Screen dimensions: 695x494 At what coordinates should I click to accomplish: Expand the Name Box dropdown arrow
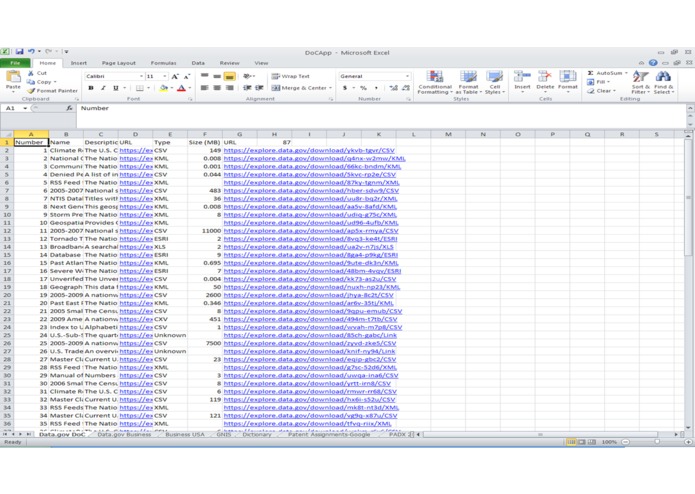coord(25,108)
